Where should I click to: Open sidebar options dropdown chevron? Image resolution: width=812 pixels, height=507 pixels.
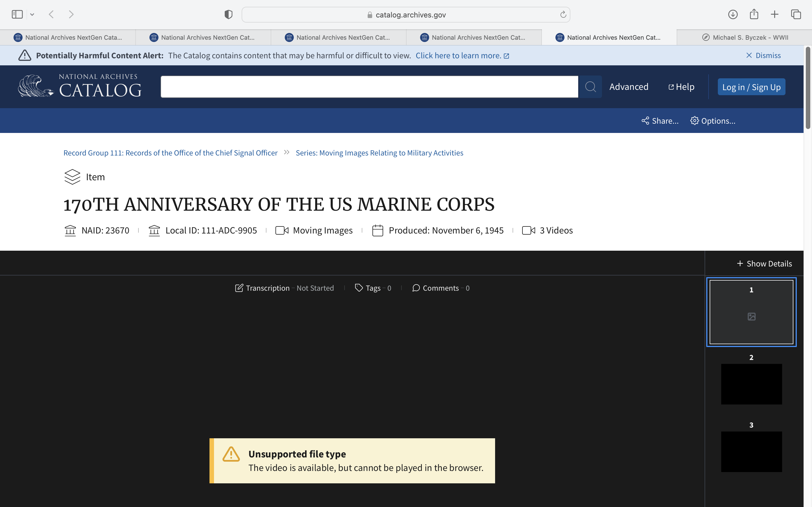point(32,14)
